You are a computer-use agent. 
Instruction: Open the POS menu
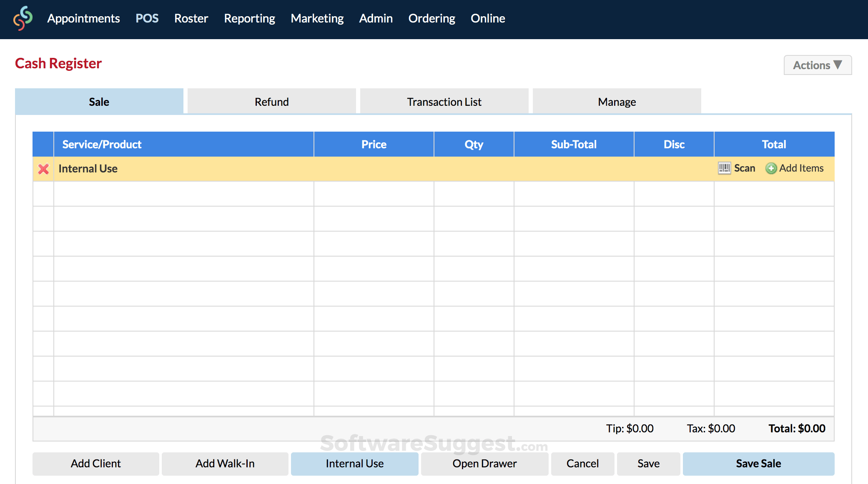147,18
